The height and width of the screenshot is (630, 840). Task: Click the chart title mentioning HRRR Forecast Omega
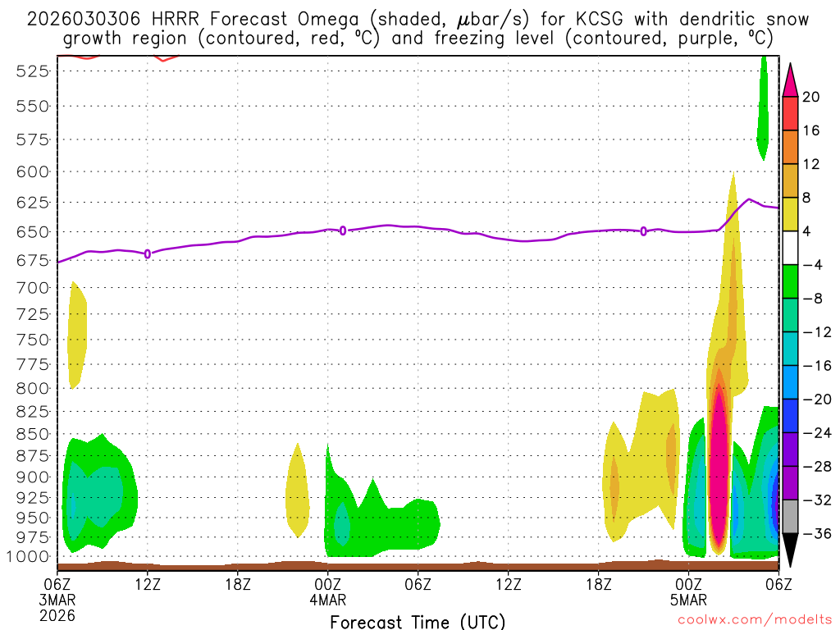418,29
